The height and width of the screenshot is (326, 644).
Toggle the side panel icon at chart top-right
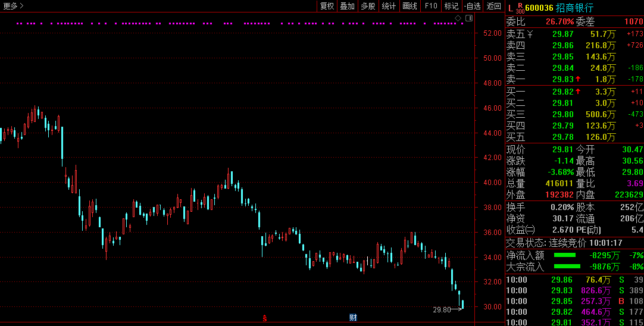(469, 18)
